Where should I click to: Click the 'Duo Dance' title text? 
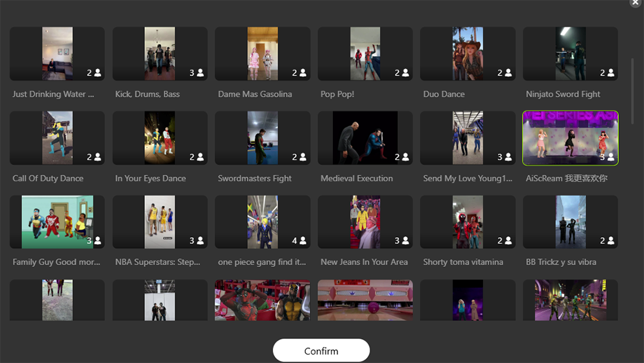[444, 94]
